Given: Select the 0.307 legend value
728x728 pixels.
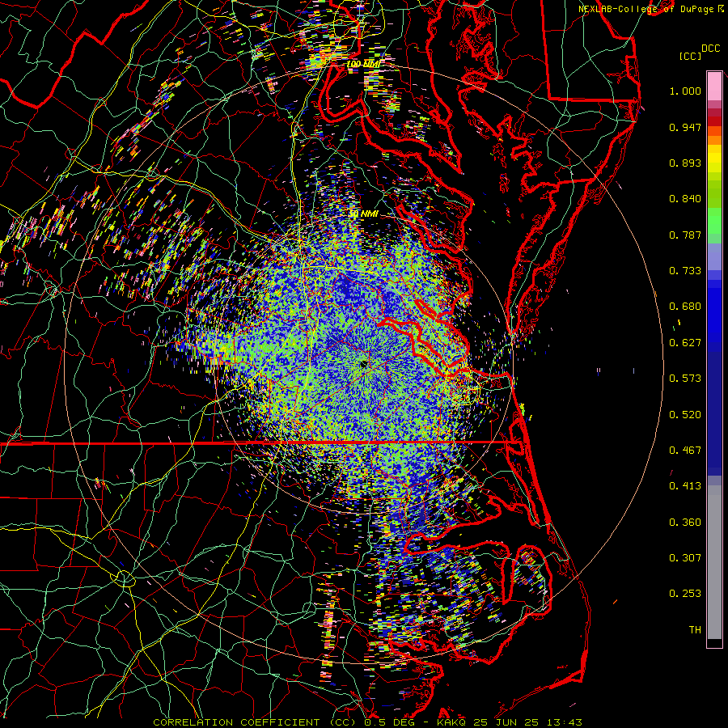Looking at the screenshot, I should click(x=685, y=558).
